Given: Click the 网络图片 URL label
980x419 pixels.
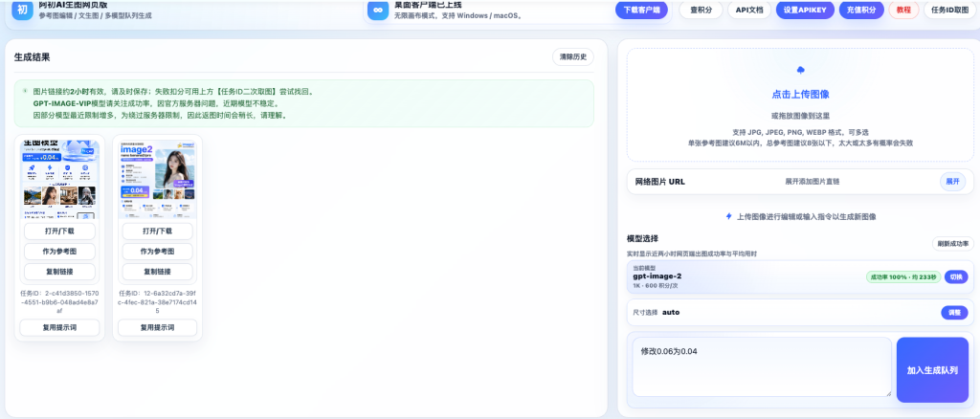Looking at the screenshot, I should tap(660, 182).
